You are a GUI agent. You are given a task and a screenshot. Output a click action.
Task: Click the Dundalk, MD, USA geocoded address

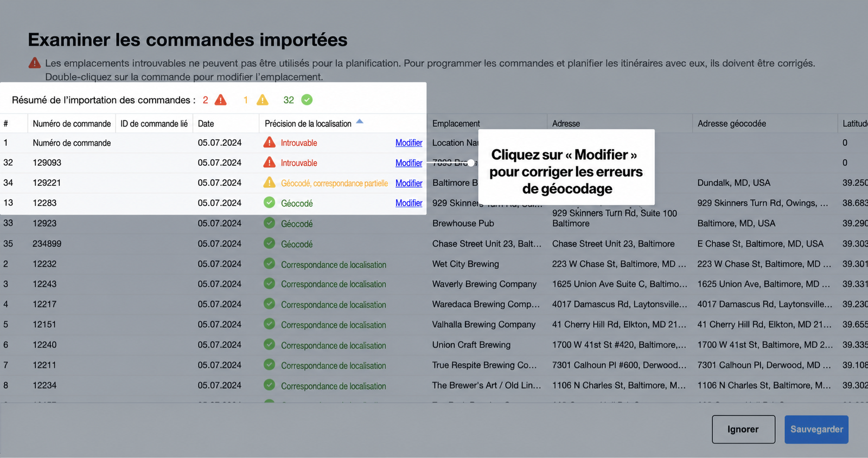[734, 183]
